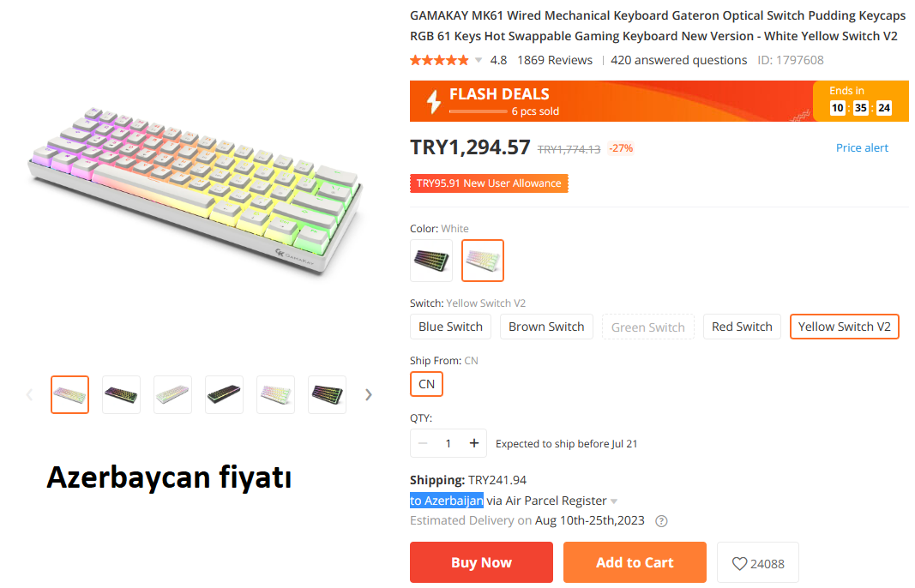Image resolution: width=915 pixels, height=588 pixels.
Task: Open the 420 answered questions link
Action: (x=678, y=60)
